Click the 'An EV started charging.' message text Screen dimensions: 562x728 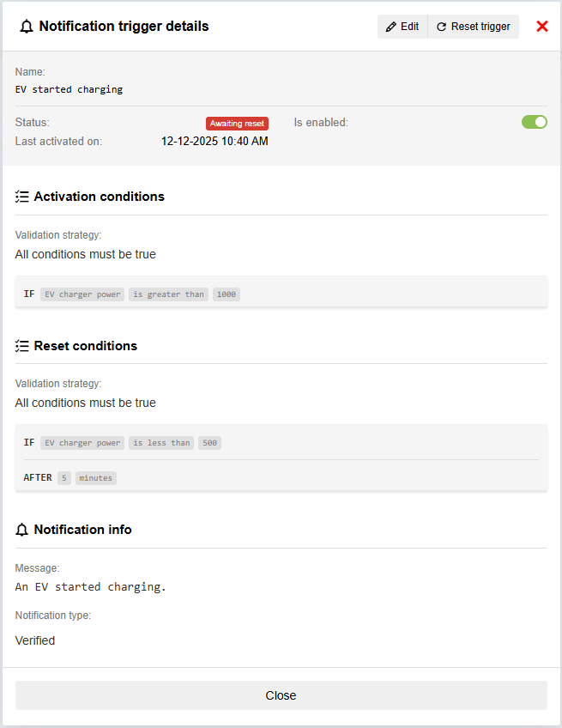pos(91,587)
